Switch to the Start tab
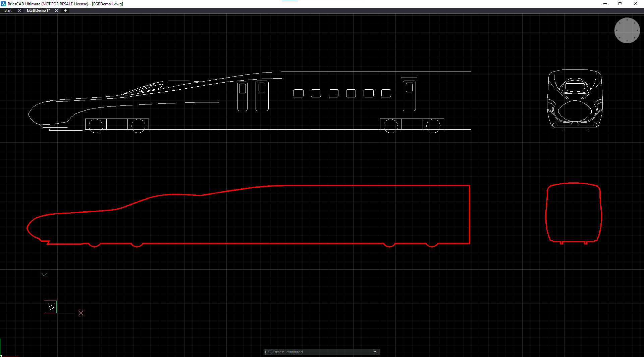This screenshot has height=357, width=644. (x=8, y=10)
